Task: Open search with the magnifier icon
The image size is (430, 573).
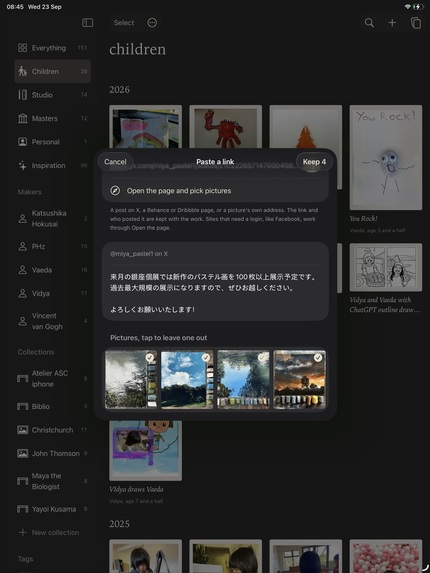Action: (369, 23)
